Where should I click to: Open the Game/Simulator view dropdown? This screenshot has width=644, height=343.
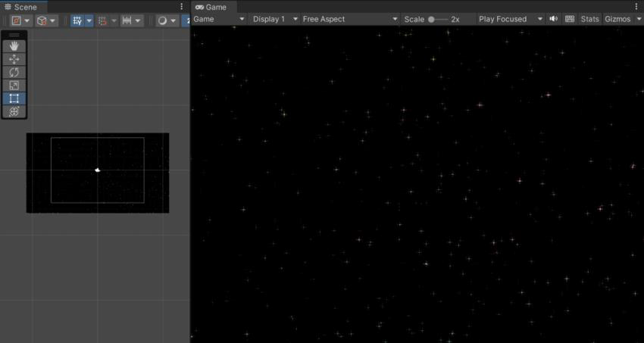219,19
